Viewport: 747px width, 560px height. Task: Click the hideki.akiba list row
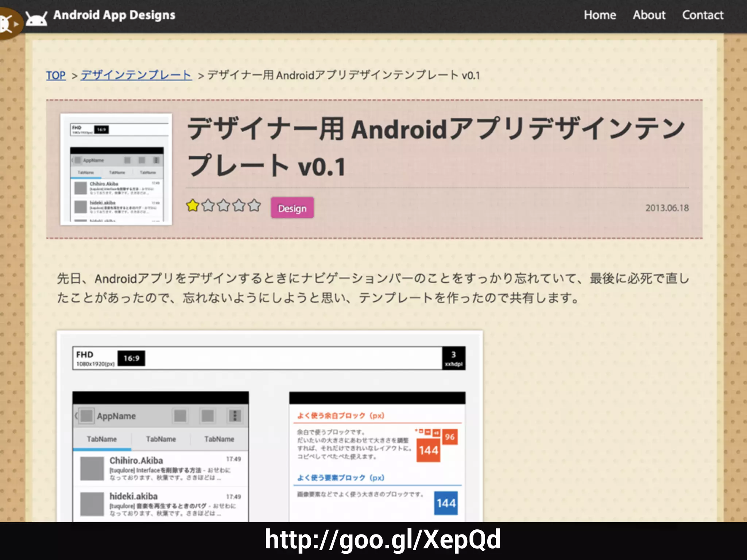click(160, 504)
